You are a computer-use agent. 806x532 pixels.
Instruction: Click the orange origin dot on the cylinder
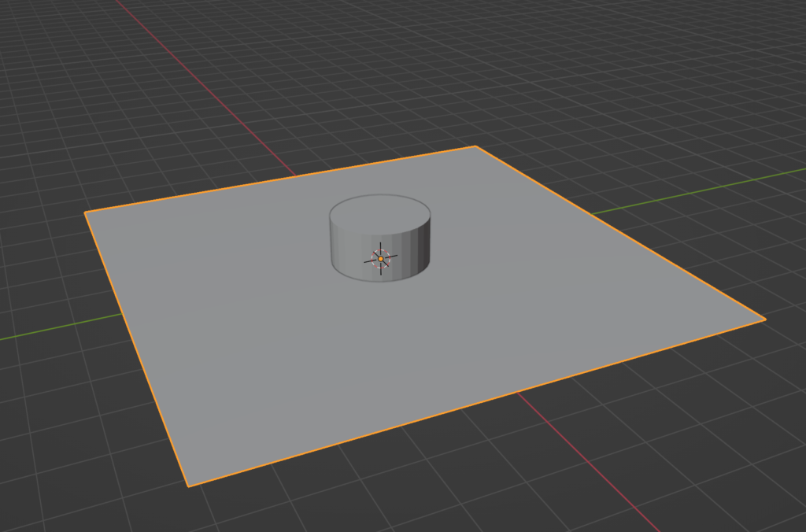tap(380, 258)
